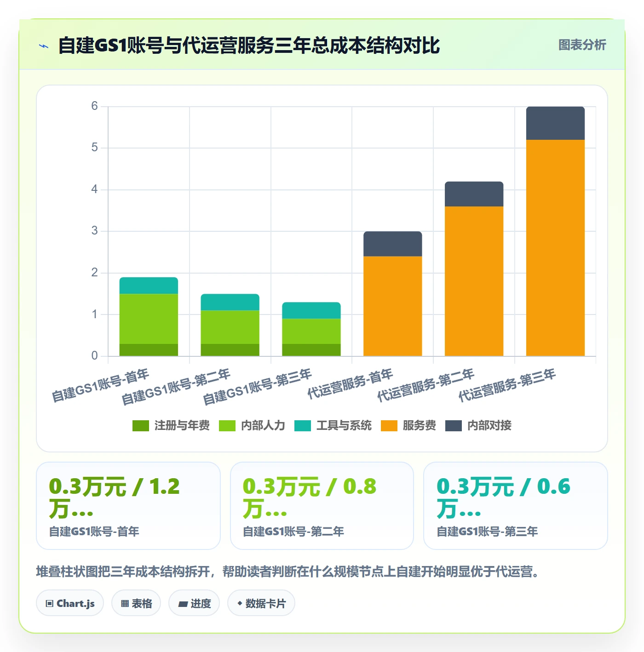Click the dark 内部对接 segment of 代运营服务-第三年 bar
This screenshot has width=644, height=652.
556,123
